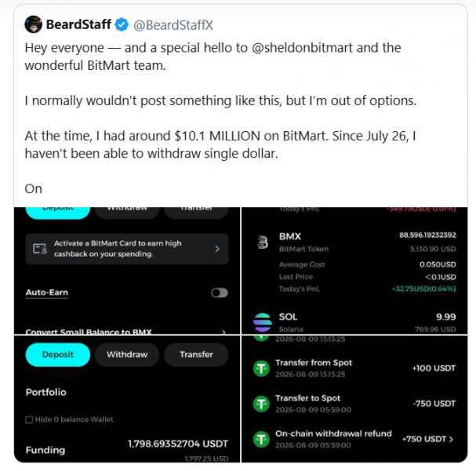Click Tether icon for Transfer from Spot
The image size is (476, 471).
(x=261, y=368)
